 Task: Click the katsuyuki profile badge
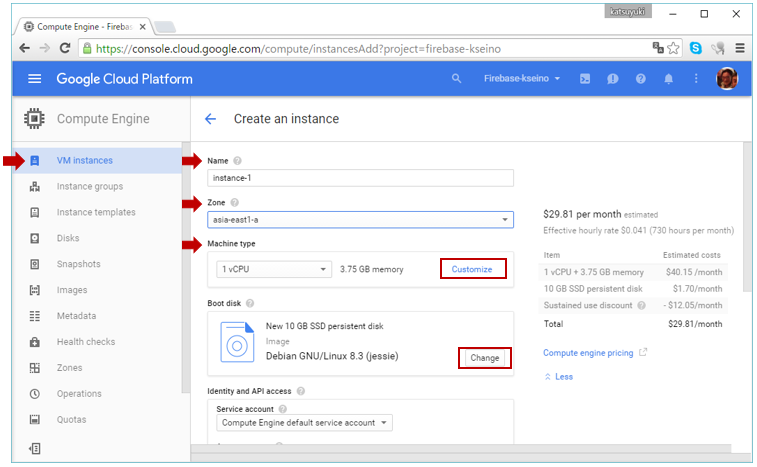click(x=628, y=12)
